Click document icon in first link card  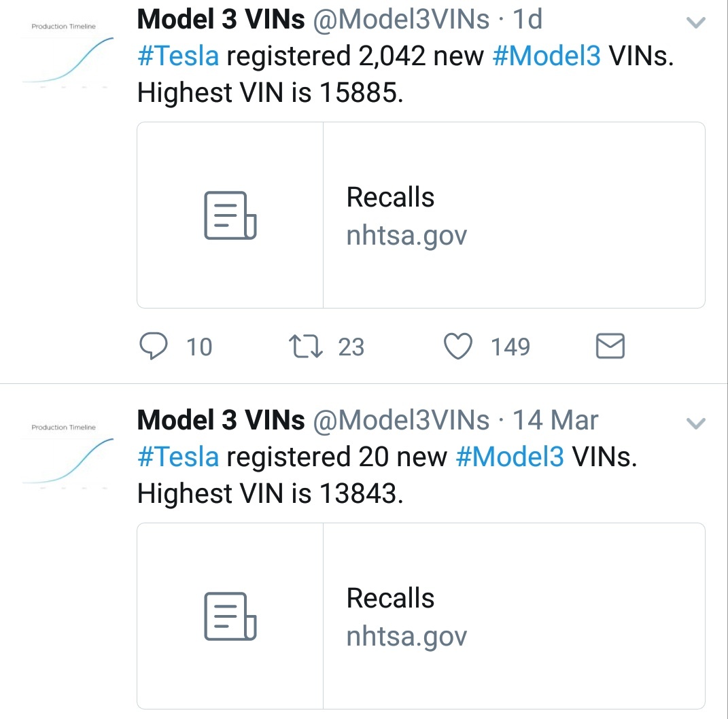pos(230,215)
